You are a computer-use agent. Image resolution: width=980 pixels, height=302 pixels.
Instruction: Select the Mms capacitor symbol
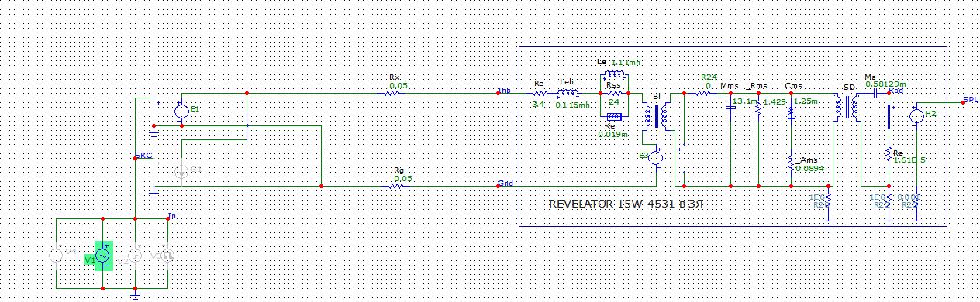(x=730, y=108)
